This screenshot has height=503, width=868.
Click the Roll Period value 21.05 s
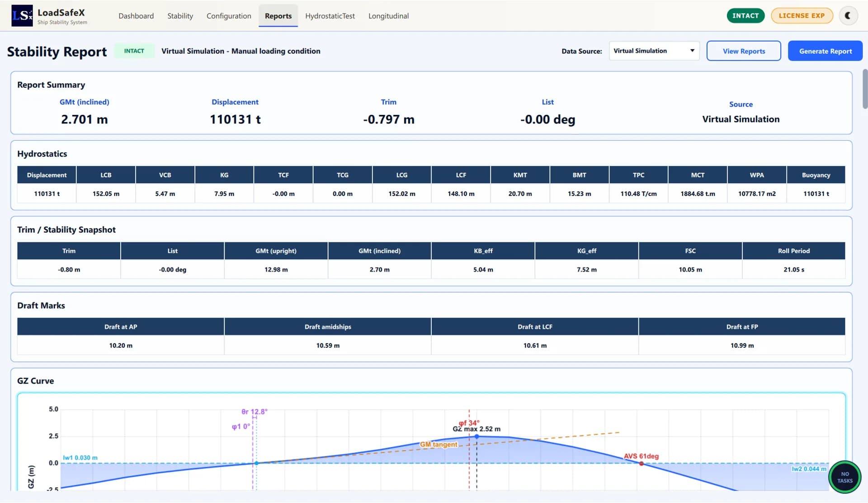tap(794, 270)
